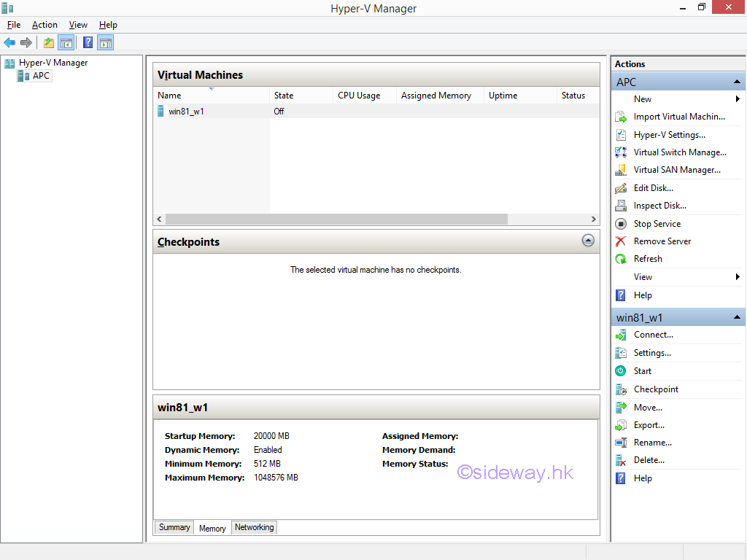Click Connect... for win81_w1
747x560 pixels.
(653, 335)
